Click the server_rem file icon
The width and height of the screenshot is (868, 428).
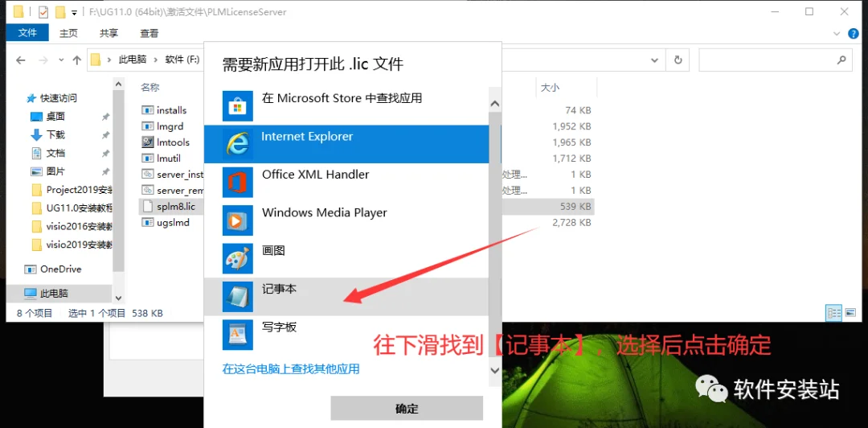tap(147, 190)
